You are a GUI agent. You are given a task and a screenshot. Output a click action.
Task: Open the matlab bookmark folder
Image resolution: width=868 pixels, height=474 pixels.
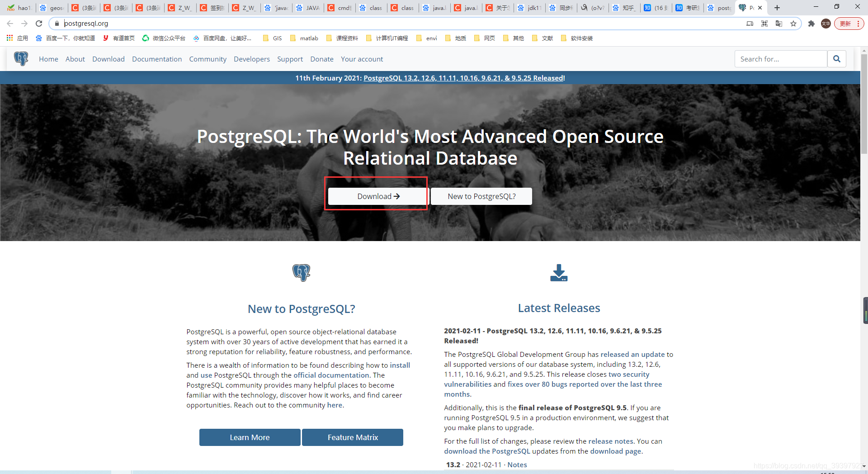[x=304, y=38]
